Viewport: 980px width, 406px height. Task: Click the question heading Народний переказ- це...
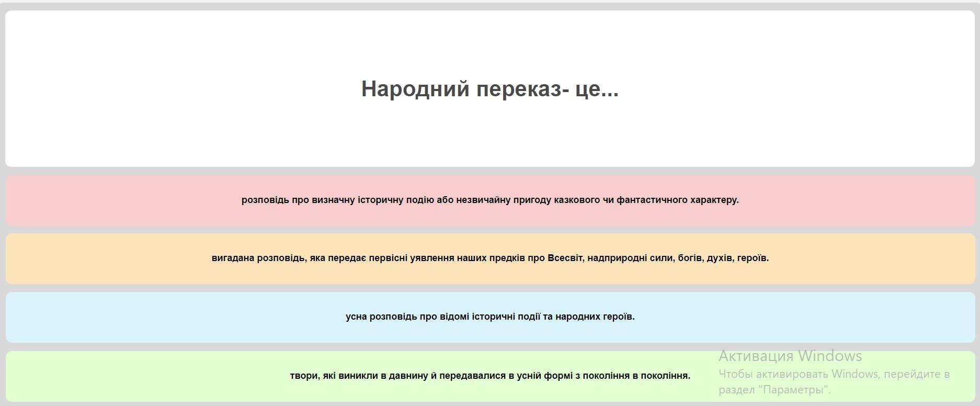[490, 89]
